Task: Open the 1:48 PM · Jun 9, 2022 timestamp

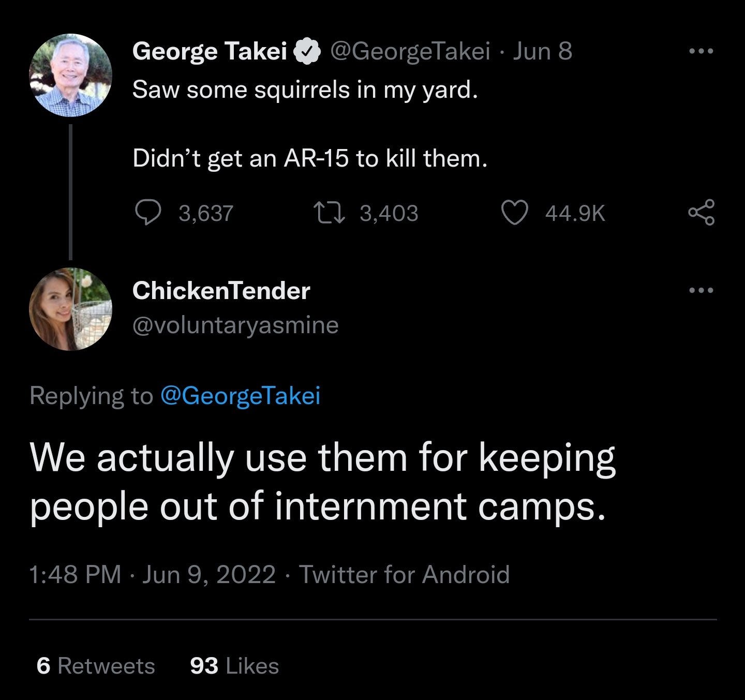Action: (153, 574)
